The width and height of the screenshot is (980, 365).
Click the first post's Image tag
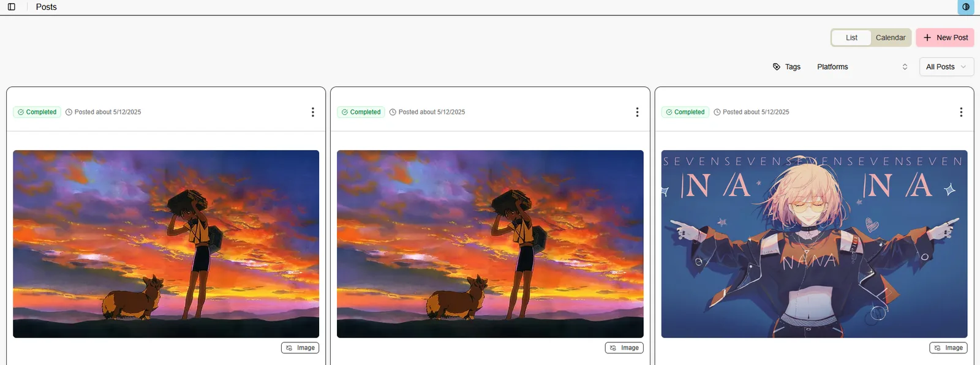click(300, 348)
